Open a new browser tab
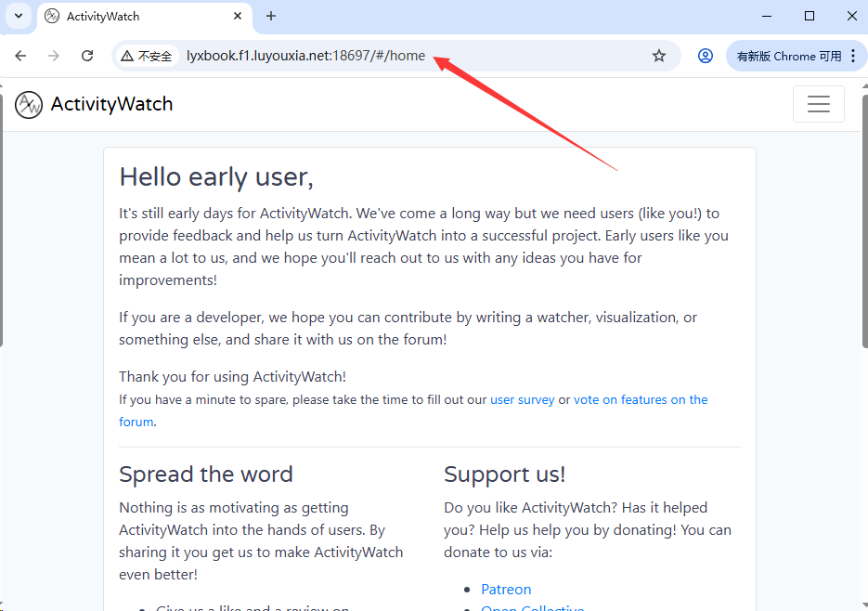This screenshot has width=868, height=611. coord(271,16)
